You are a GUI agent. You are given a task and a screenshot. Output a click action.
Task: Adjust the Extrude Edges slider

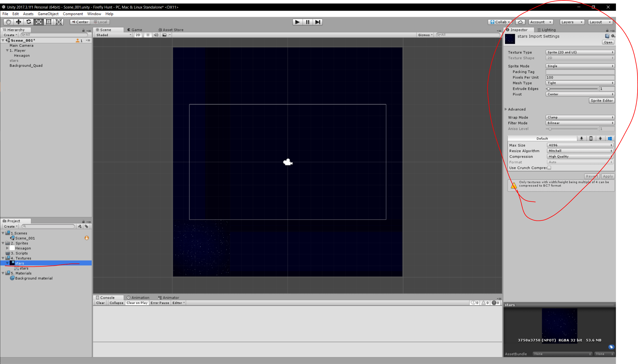(x=549, y=89)
